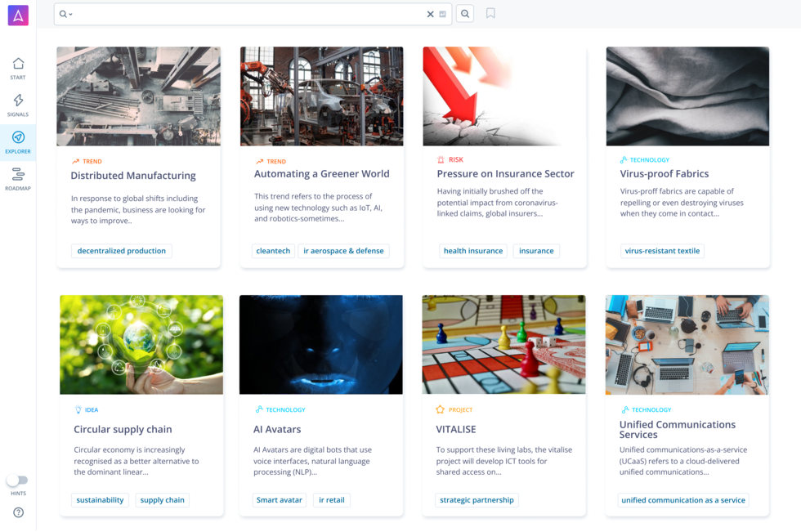
Task: Select the decentralized production tag
Action: click(122, 251)
